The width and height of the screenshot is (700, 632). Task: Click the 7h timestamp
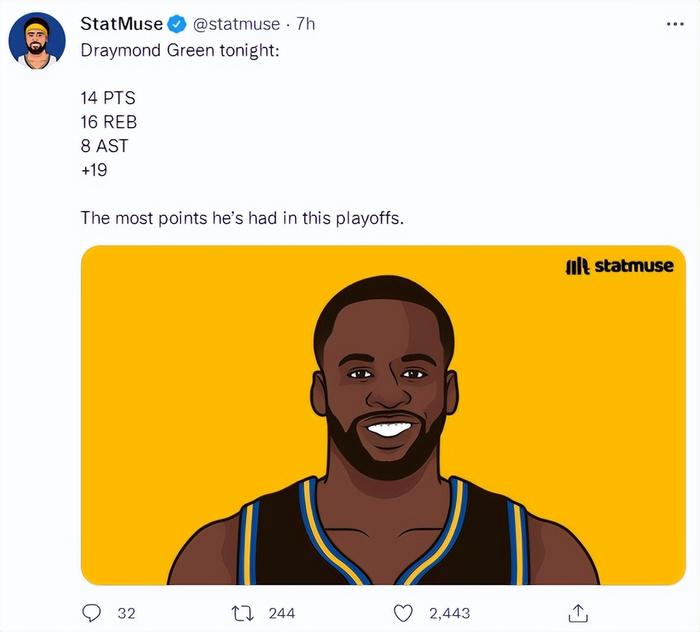pos(306,24)
